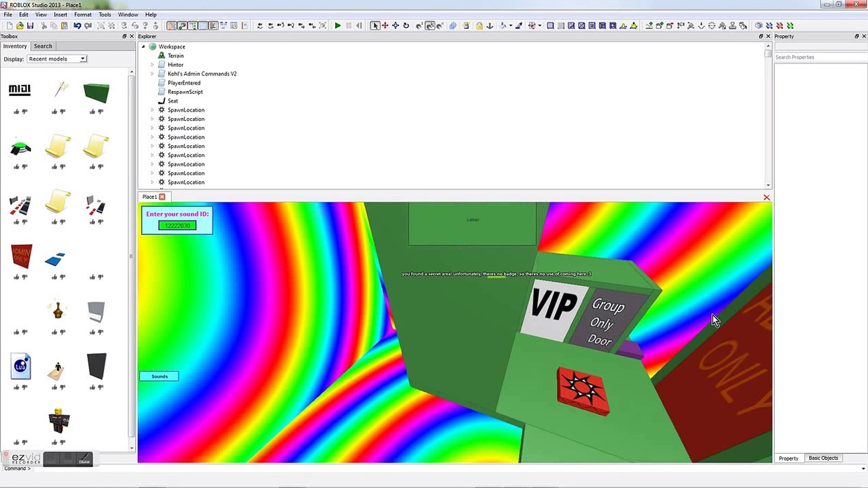Click the MIDI model thumbnail

pyautogui.click(x=20, y=89)
